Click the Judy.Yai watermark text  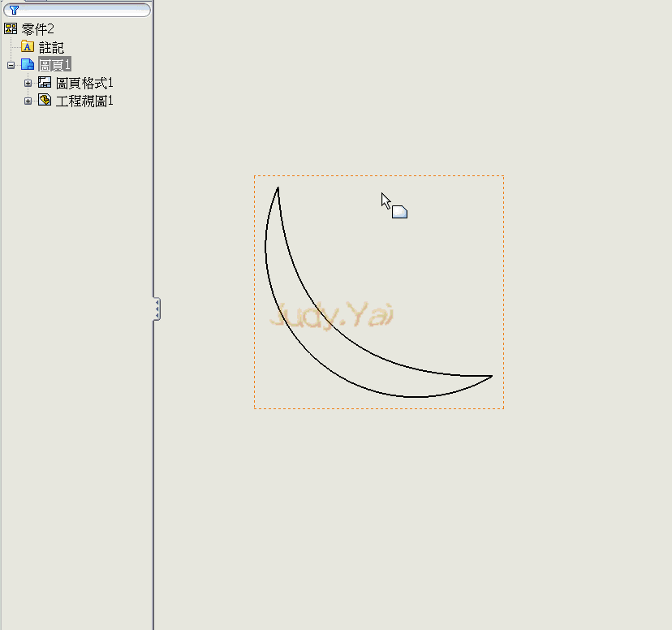333,313
